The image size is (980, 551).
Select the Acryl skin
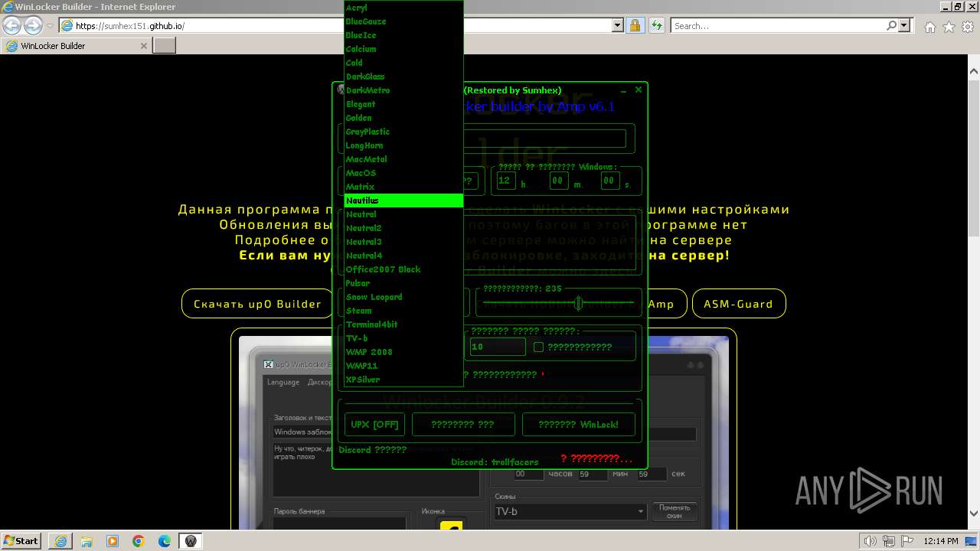coord(403,8)
